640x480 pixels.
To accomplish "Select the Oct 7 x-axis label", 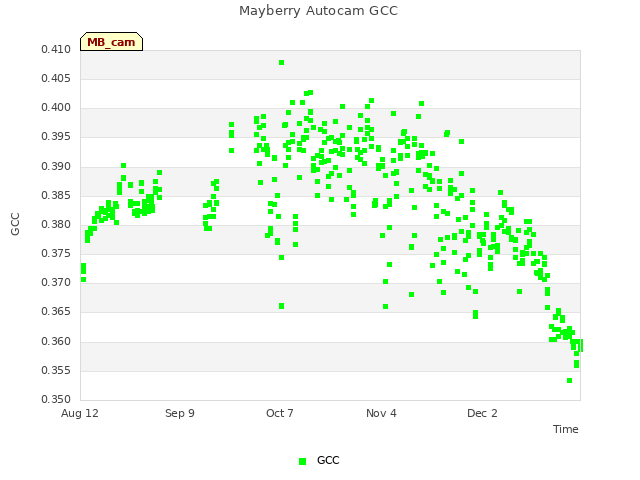I will pyautogui.click(x=280, y=413).
